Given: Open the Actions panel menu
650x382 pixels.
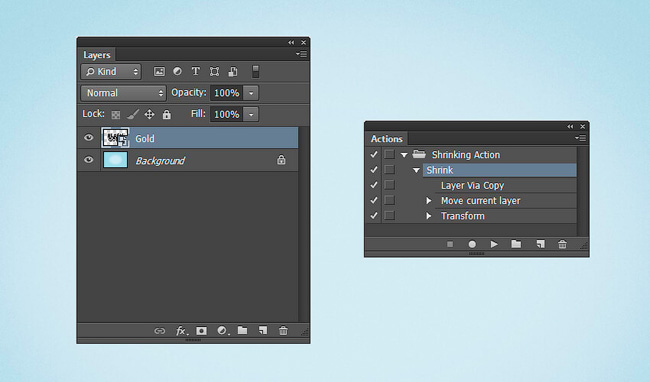Looking at the screenshot, I should 580,138.
